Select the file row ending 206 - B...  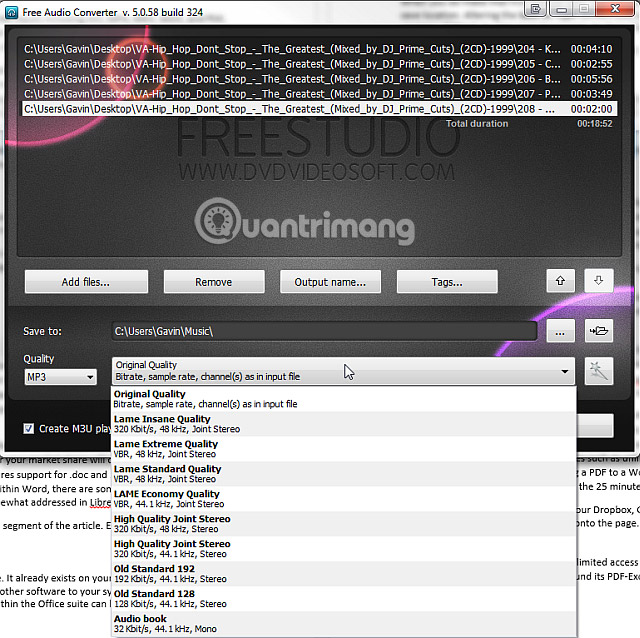pos(319,79)
